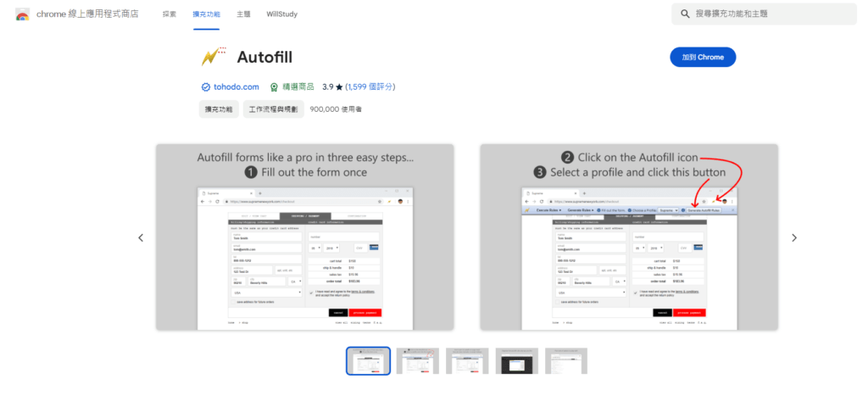
Task: Click the Autofill lightning bolt logo
Action: click(214, 57)
